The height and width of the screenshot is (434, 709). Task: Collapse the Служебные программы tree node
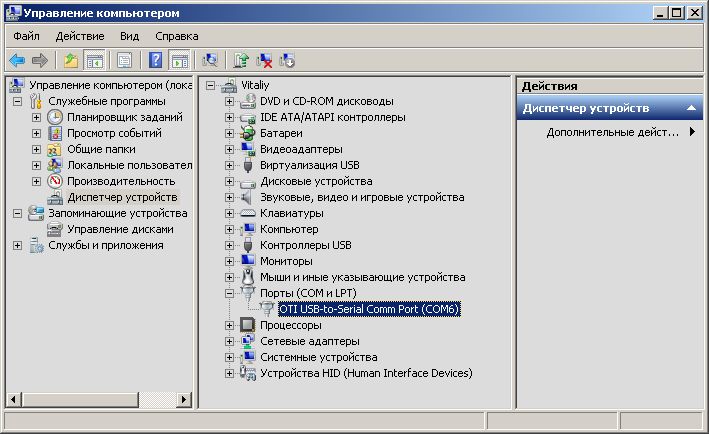[x=17, y=101]
